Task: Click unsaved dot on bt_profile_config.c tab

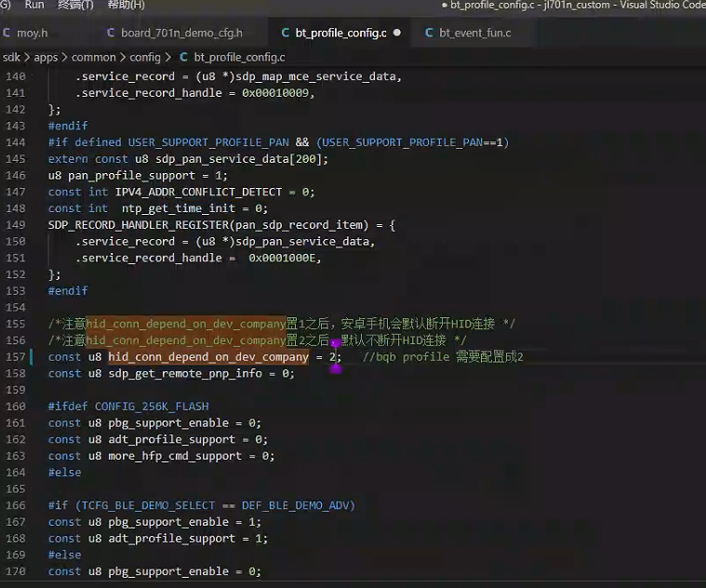Action: (x=396, y=33)
